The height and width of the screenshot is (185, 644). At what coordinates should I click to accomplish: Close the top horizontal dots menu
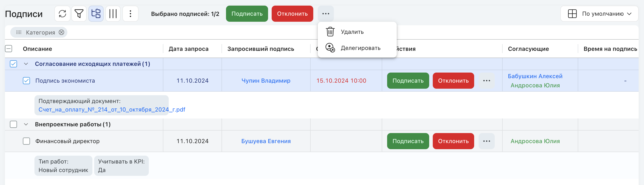tap(326, 14)
